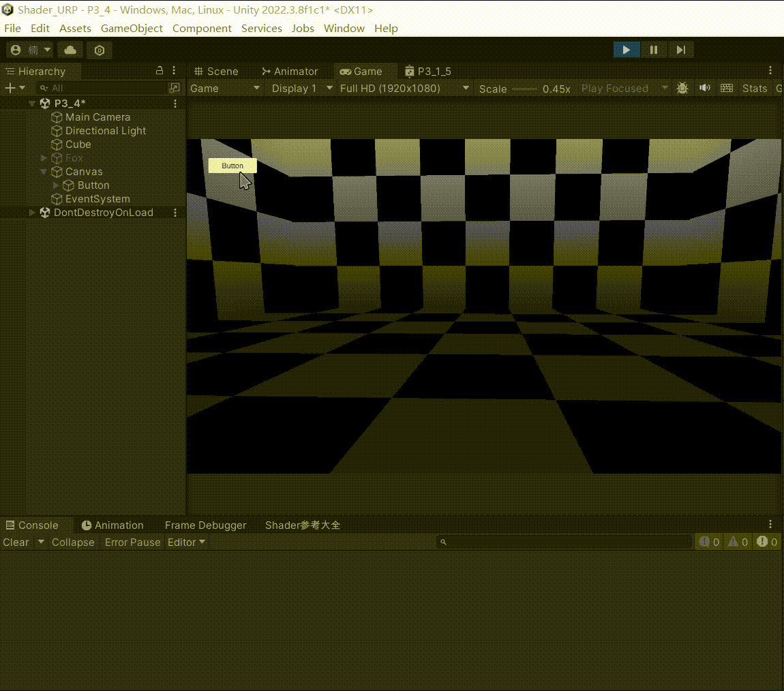784x691 pixels.
Task: Click the VSync grid icon in Game view
Action: 726,88
